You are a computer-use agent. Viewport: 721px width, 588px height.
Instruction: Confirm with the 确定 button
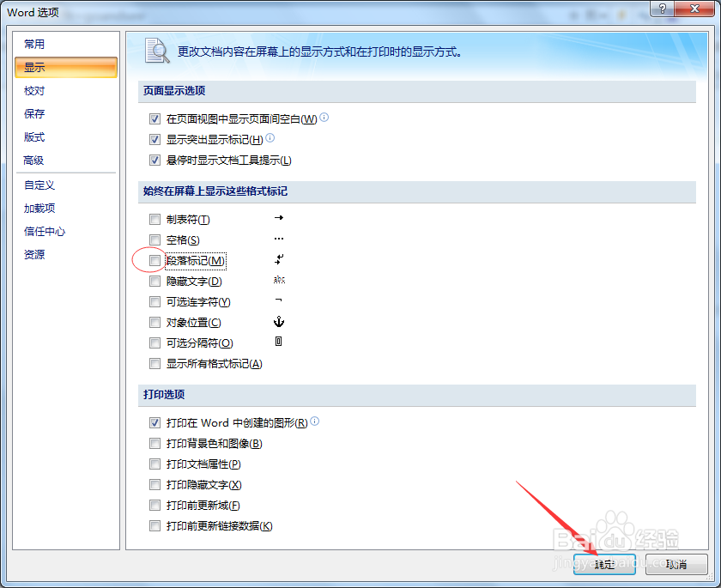604,564
